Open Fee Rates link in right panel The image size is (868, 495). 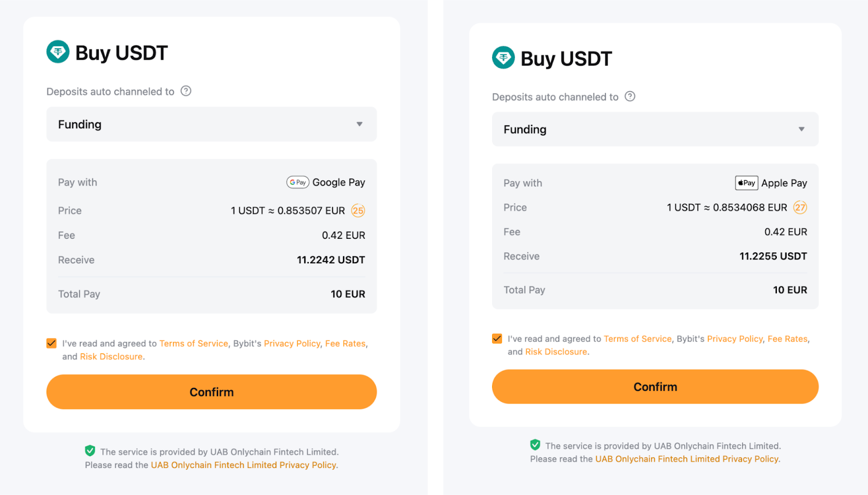(787, 339)
